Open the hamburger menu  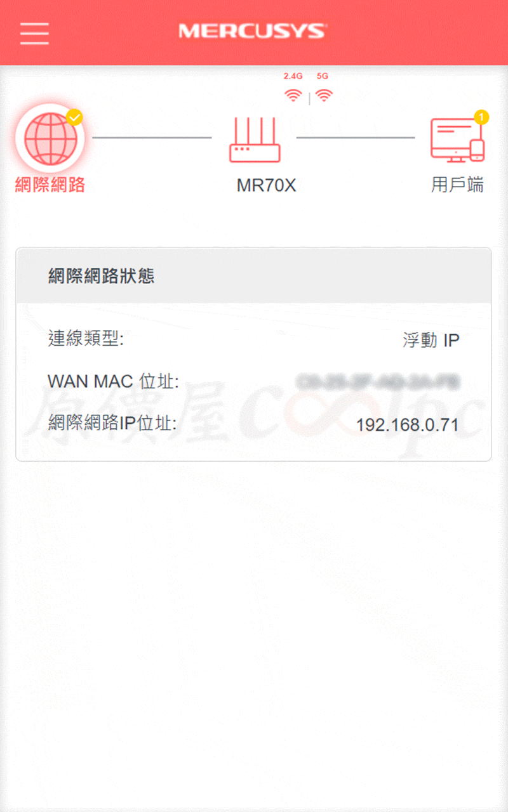(34, 33)
